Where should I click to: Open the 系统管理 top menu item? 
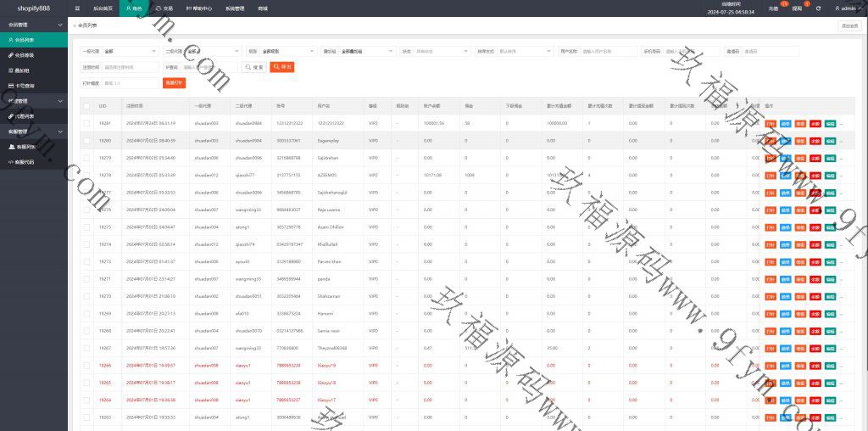coord(236,8)
